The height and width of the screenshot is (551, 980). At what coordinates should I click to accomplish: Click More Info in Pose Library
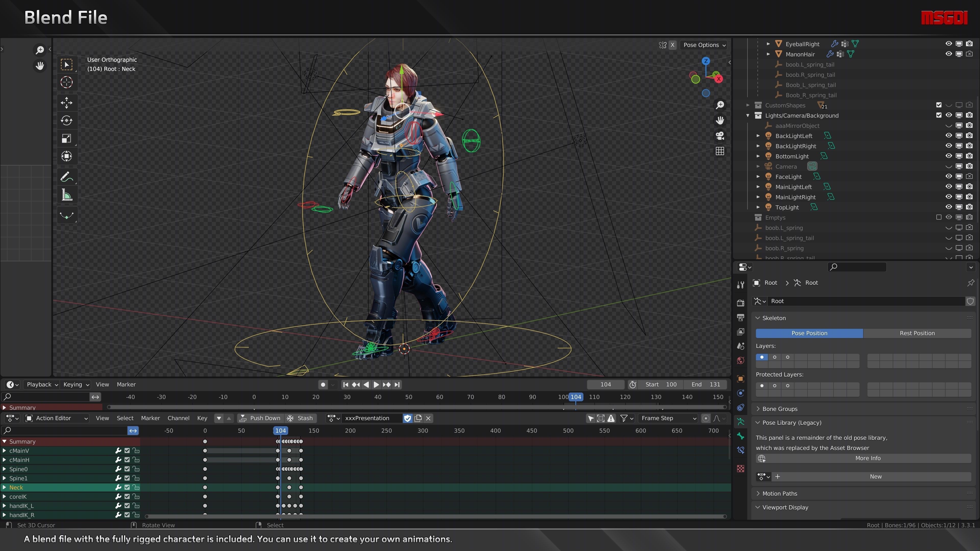click(864, 458)
